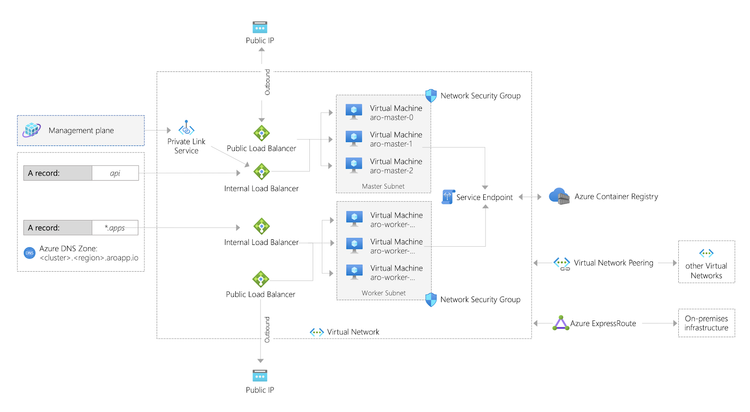
Task: Select the top Public Load Balancer icon
Action: pos(261,133)
